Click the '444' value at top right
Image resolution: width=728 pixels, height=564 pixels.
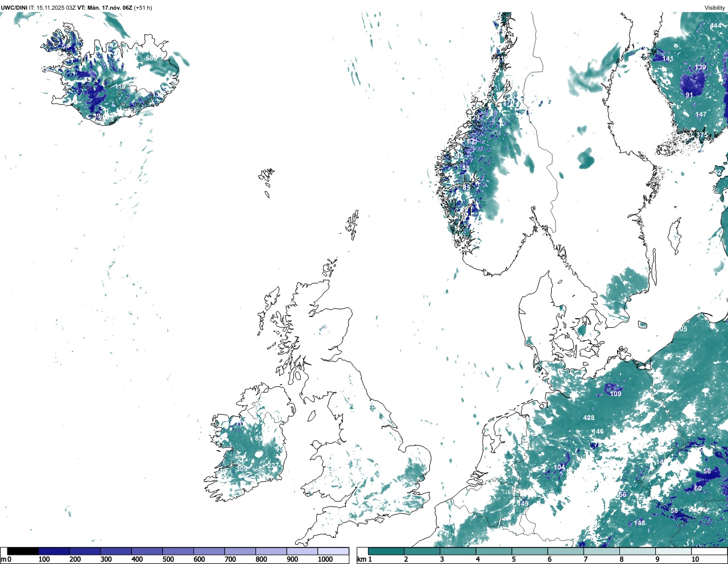click(x=715, y=26)
